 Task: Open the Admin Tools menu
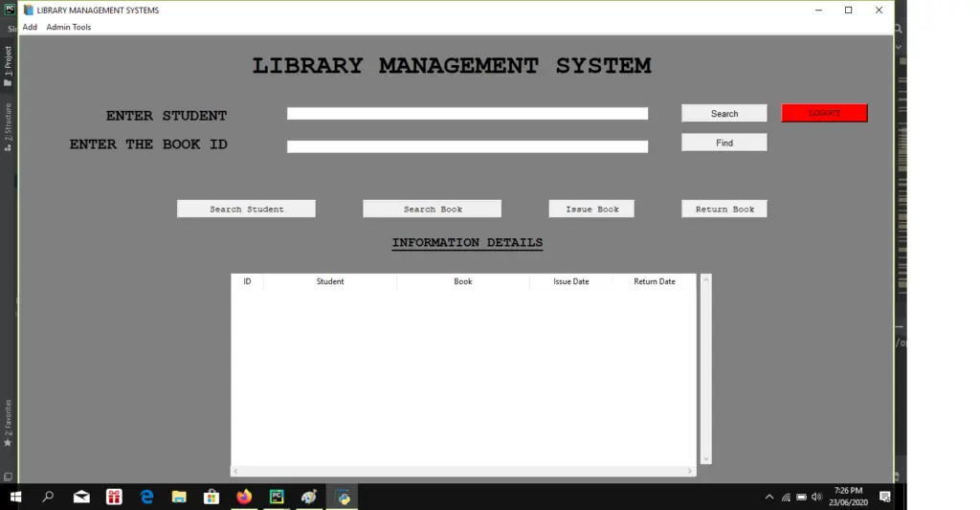tap(69, 27)
